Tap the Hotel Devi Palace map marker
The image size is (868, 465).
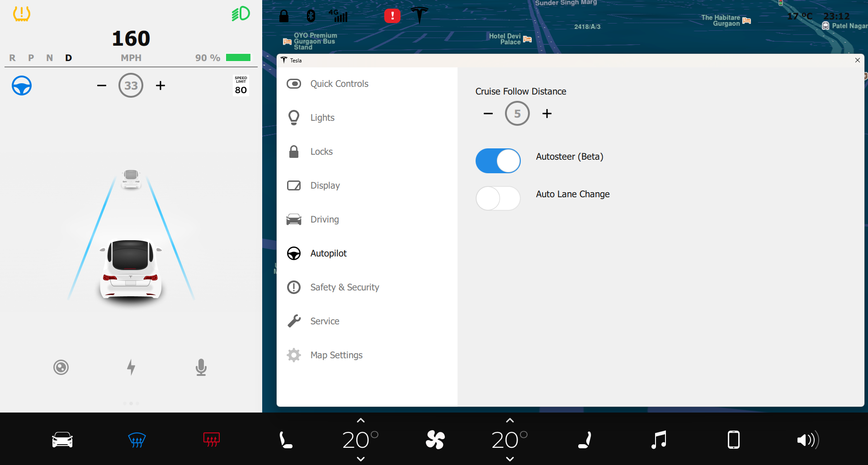click(x=510, y=39)
